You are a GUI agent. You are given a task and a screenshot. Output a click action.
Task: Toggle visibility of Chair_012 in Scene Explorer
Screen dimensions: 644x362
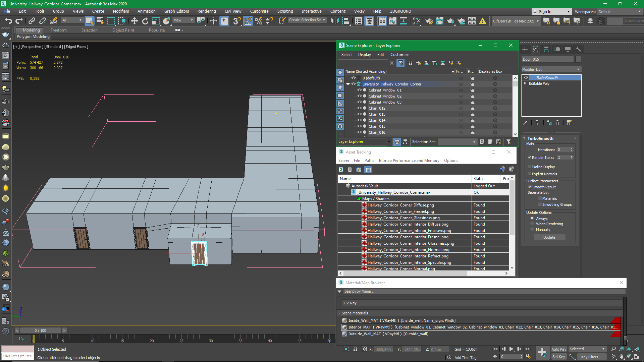pyautogui.click(x=359, y=108)
